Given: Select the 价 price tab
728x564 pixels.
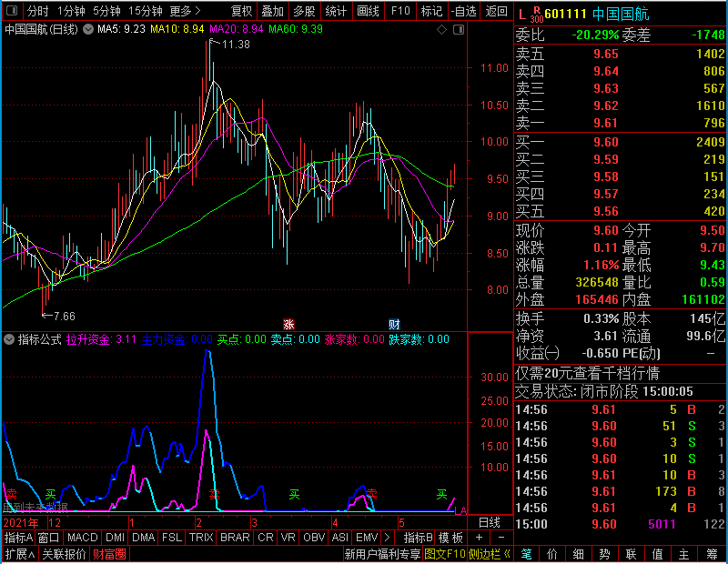Looking at the screenshot, I should point(552,554).
